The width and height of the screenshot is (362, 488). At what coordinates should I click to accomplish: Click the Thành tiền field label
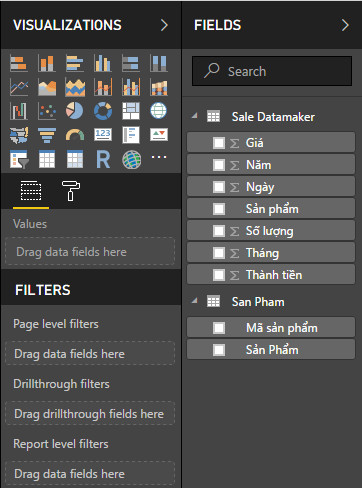274,275
